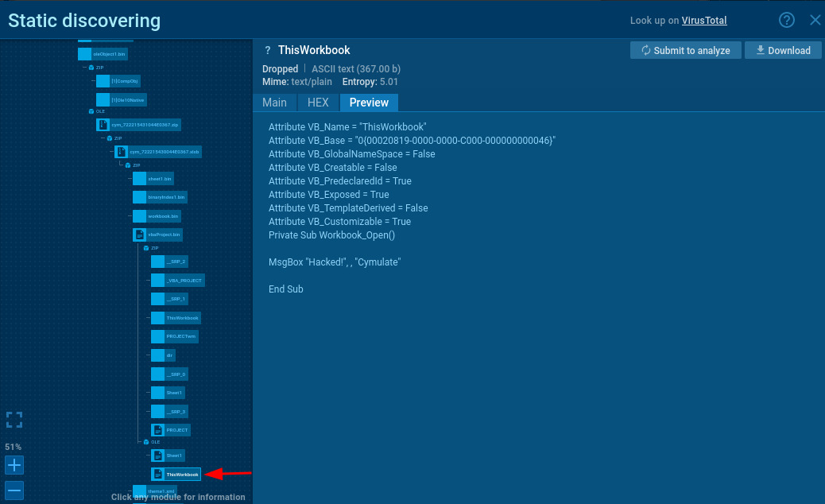The image size is (825, 504).
Task: Switch to the HEX tab
Action: point(318,103)
